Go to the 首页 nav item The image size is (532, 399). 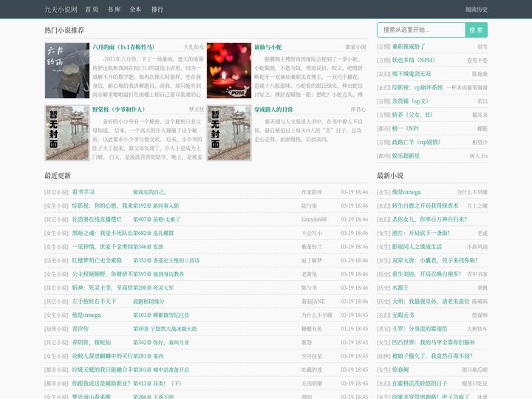tap(92, 10)
